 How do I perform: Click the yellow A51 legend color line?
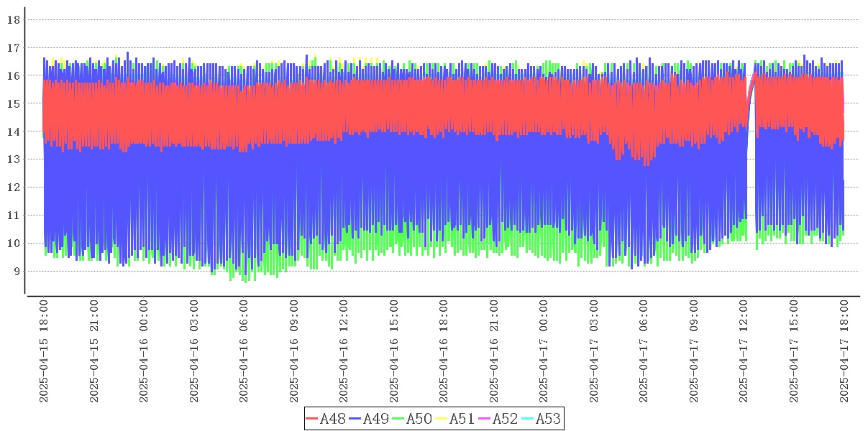442,419
